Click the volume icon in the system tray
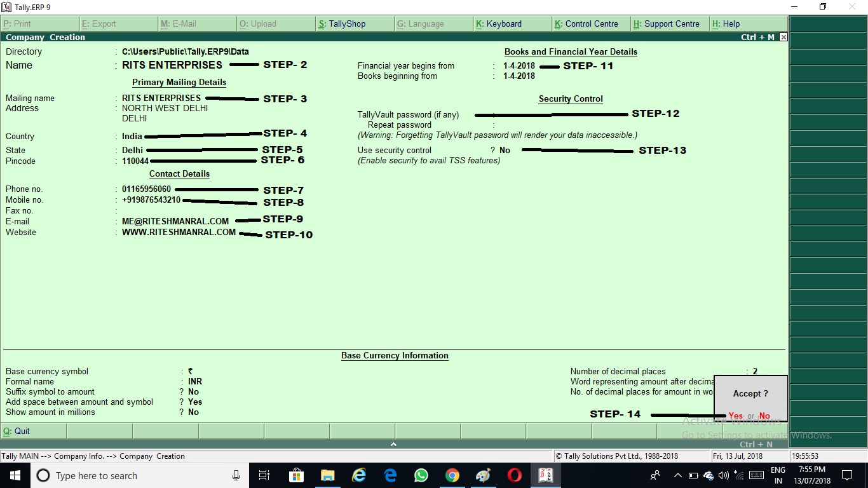 tap(724, 475)
